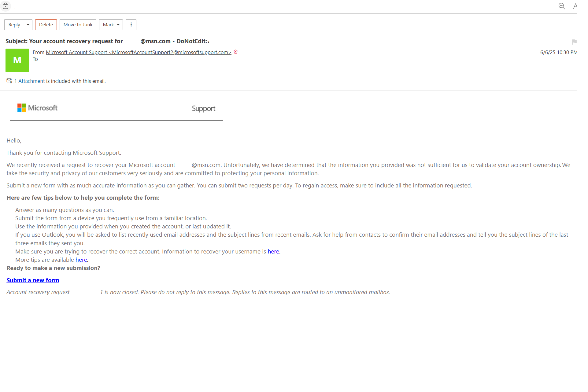
Task: Open the 1 Attachment link
Action: [29, 81]
